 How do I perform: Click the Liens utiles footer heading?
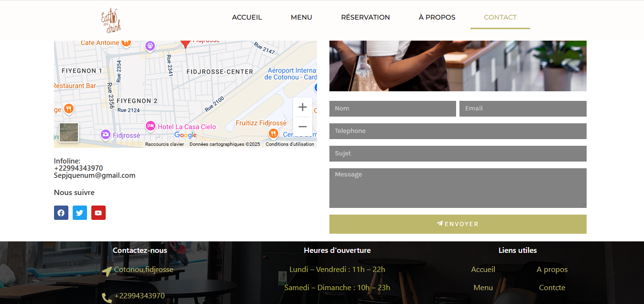518,250
